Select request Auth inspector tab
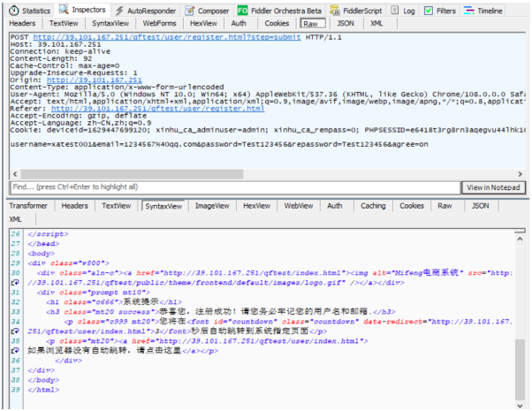The width and height of the screenshot is (532, 411). click(239, 23)
